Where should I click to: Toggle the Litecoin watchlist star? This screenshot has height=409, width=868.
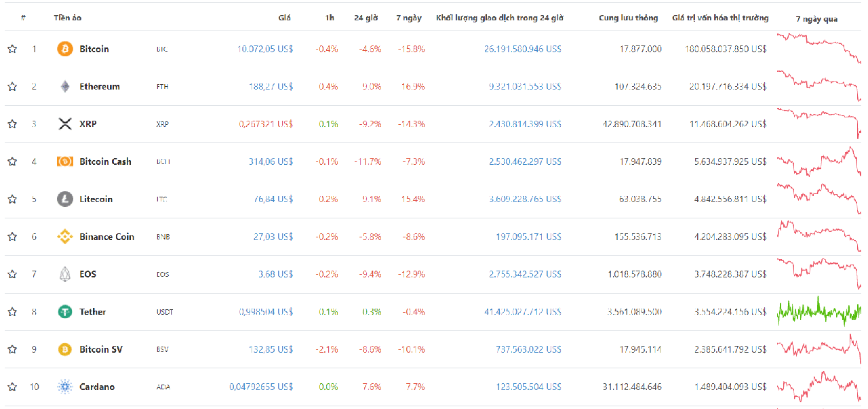12,199
